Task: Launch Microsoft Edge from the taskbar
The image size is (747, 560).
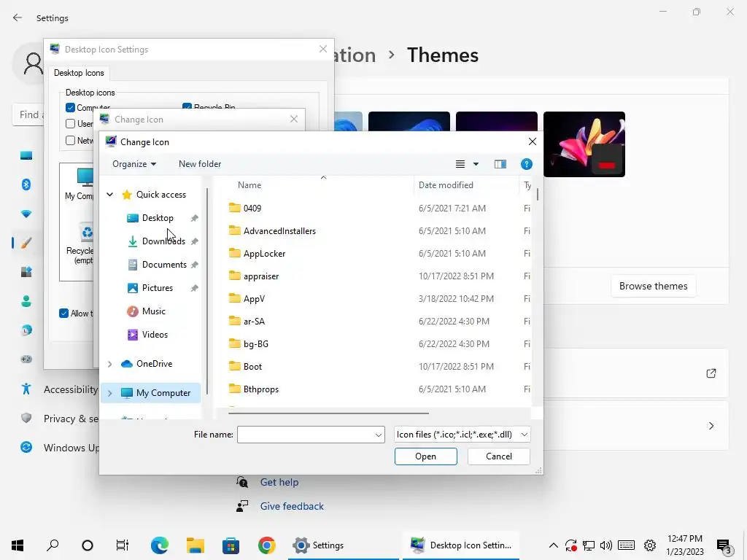Action: [x=160, y=545]
